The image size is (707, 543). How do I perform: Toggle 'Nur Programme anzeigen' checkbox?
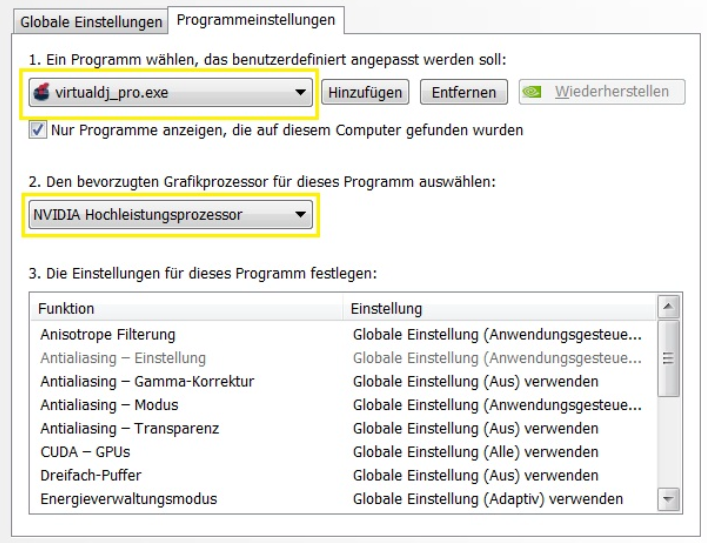click(x=38, y=130)
